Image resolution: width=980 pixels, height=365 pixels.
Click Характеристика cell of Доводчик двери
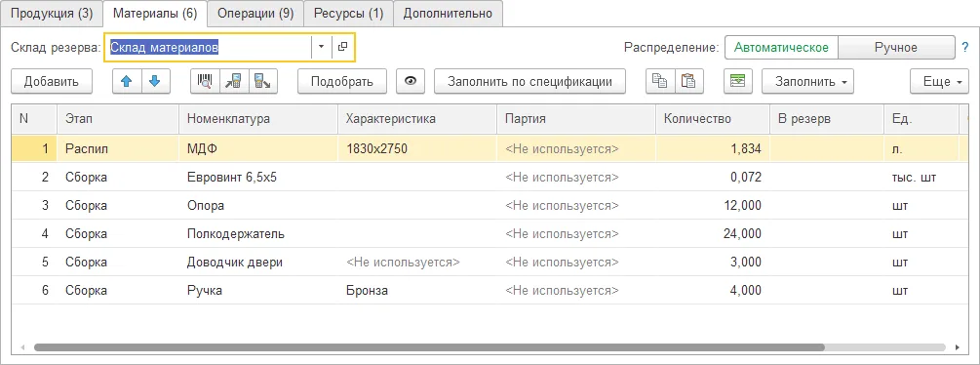click(417, 263)
